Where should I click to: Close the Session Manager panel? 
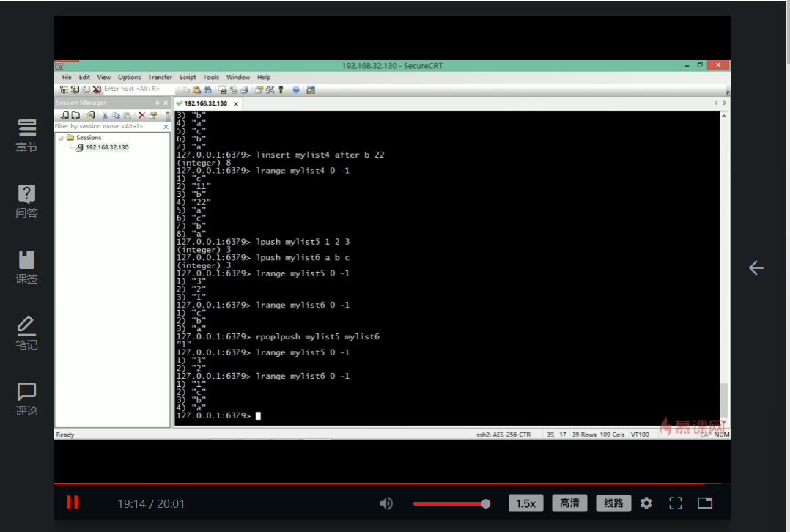coord(166,103)
